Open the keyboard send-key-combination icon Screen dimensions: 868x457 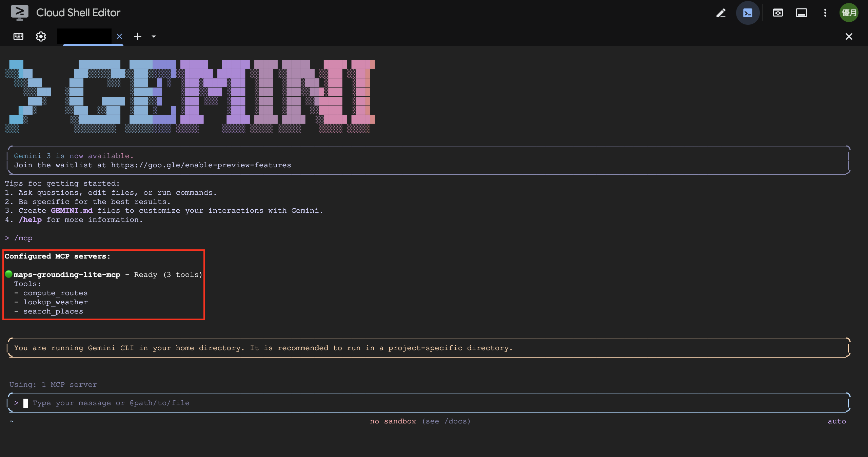pyautogui.click(x=18, y=36)
